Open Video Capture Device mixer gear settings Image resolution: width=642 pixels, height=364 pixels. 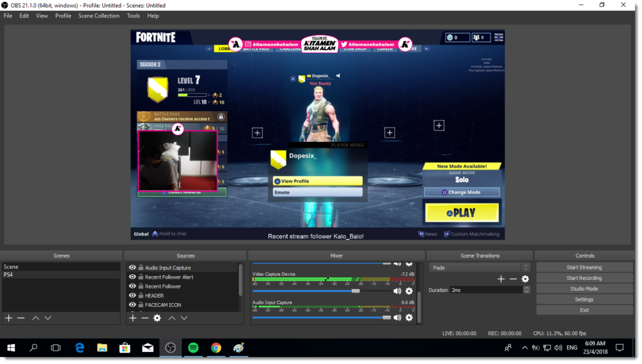pyautogui.click(x=409, y=291)
